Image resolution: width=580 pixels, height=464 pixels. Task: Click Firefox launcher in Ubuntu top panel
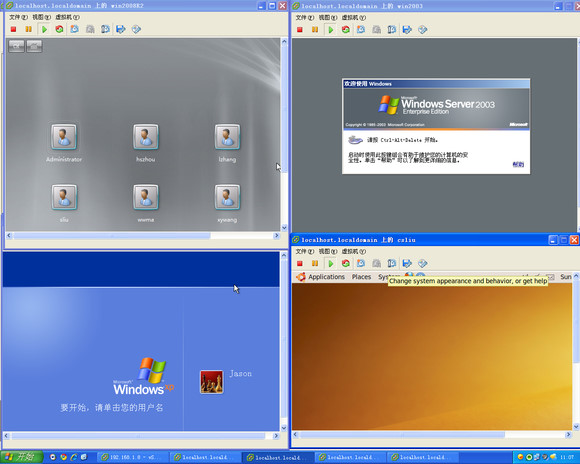(409, 275)
